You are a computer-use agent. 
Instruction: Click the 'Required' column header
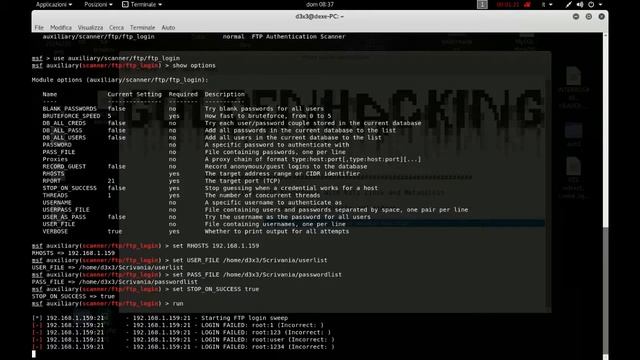coord(183,94)
